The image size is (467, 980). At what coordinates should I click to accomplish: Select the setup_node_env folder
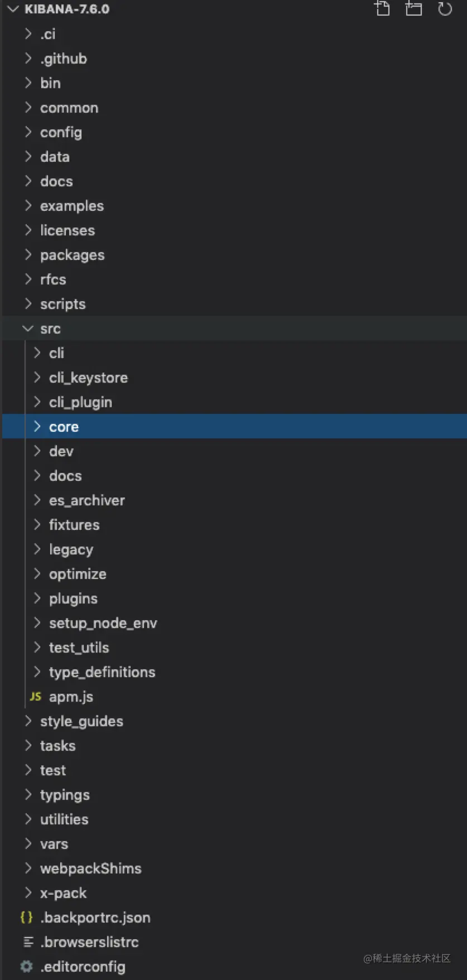(103, 623)
